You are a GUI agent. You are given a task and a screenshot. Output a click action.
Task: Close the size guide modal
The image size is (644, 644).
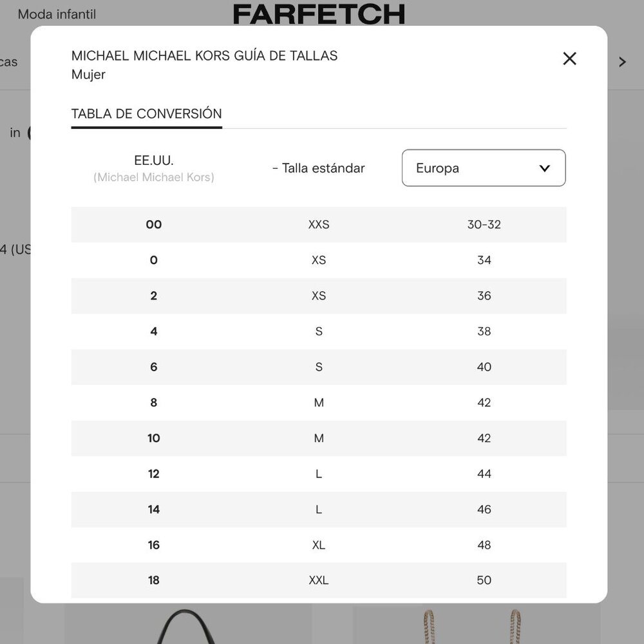pos(569,59)
